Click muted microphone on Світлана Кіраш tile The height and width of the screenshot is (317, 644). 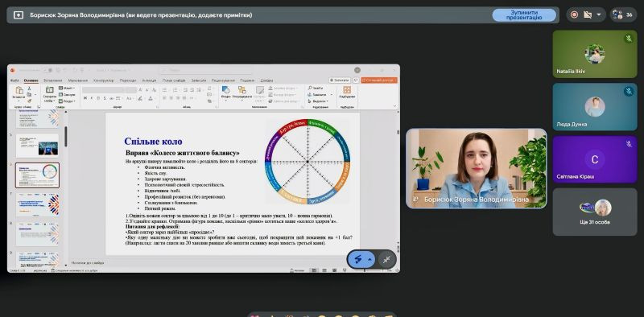[629, 144]
